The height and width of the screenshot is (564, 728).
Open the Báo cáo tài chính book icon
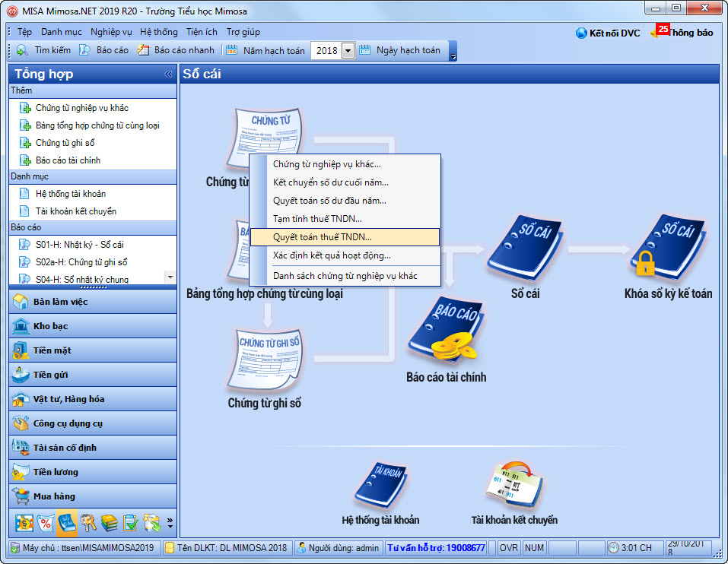(x=447, y=330)
